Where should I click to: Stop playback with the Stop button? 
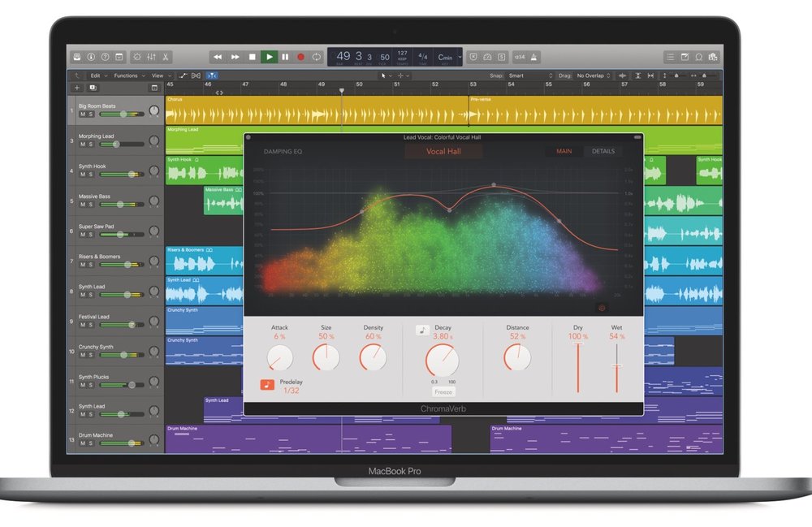pos(253,57)
